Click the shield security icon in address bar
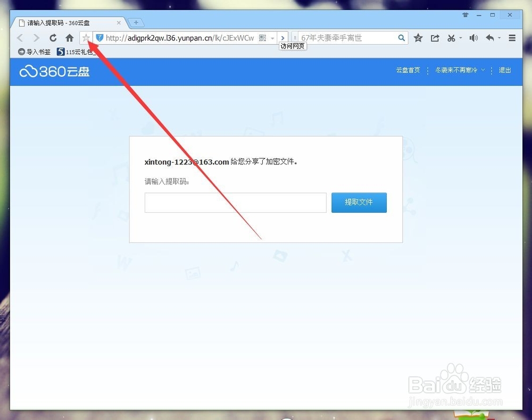The image size is (532, 420). tap(101, 38)
